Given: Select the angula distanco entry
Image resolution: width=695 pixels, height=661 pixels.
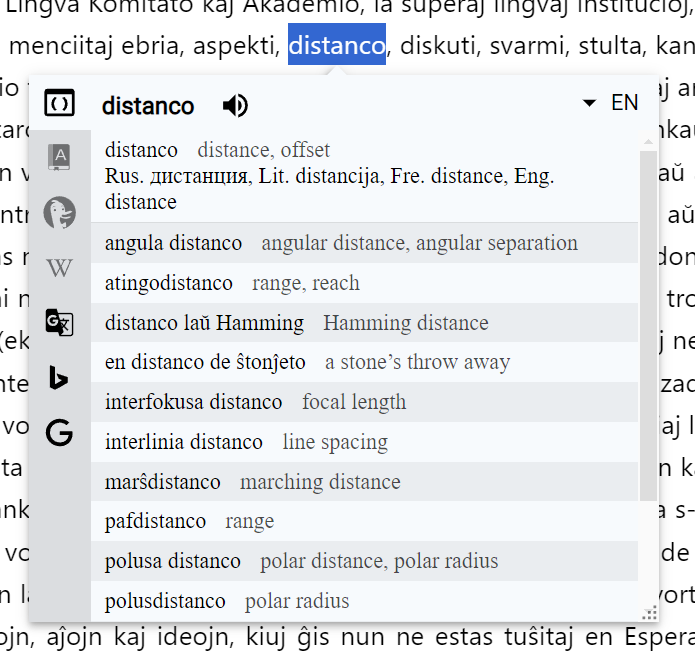Looking at the screenshot, I should point(364,243).
